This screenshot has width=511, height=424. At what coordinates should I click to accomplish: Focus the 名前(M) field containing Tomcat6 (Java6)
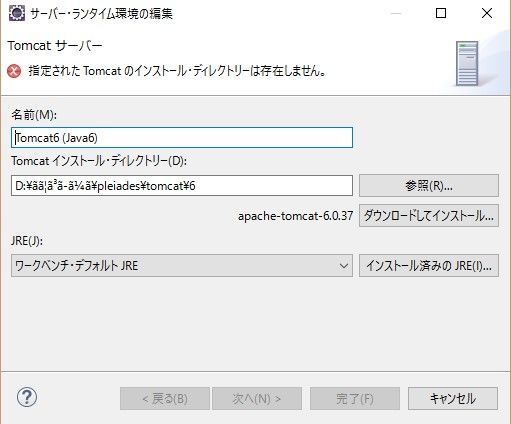pos(182,137)
